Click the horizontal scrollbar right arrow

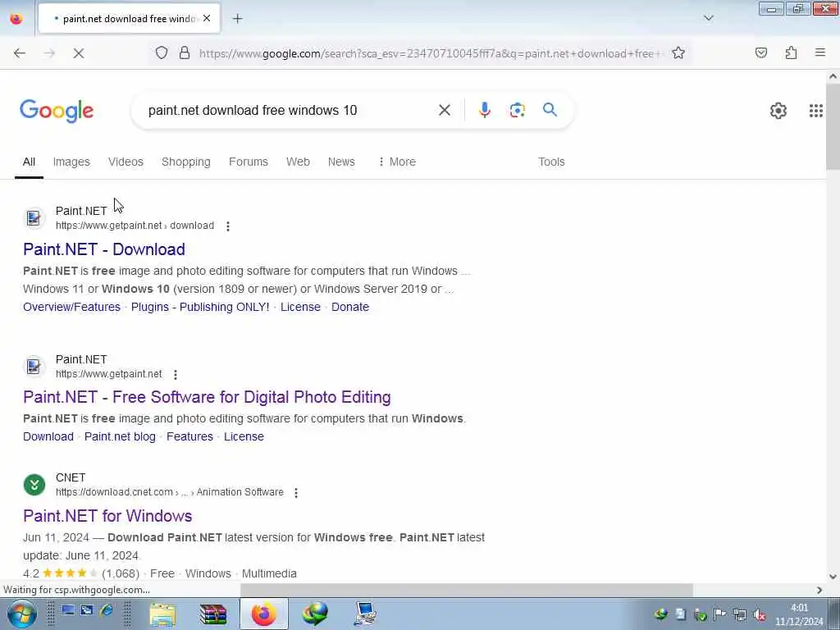pos(819,590)
